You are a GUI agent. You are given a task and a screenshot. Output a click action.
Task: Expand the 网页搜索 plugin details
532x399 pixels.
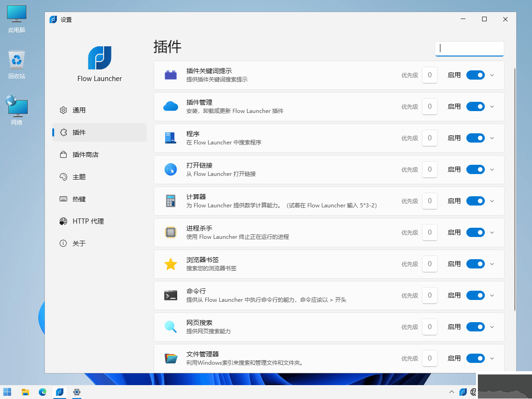pyautogui.click(x=492, y=327)
